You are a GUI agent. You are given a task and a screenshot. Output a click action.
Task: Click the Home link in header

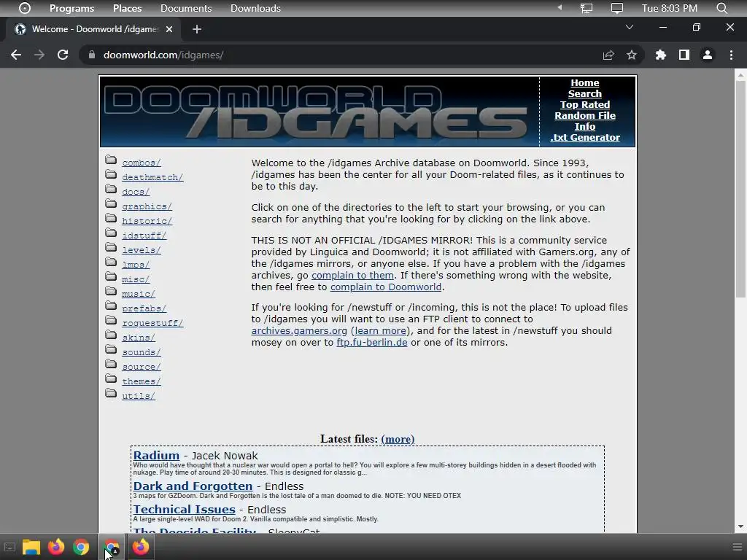[x=585, y=83]
